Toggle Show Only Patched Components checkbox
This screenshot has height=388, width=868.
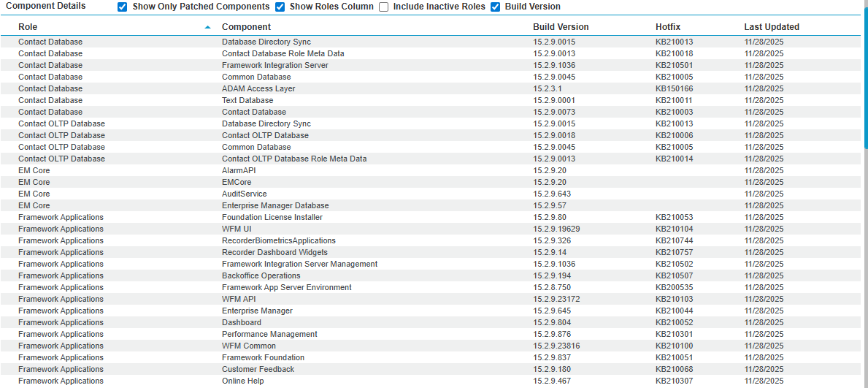(x=123, y=7)
